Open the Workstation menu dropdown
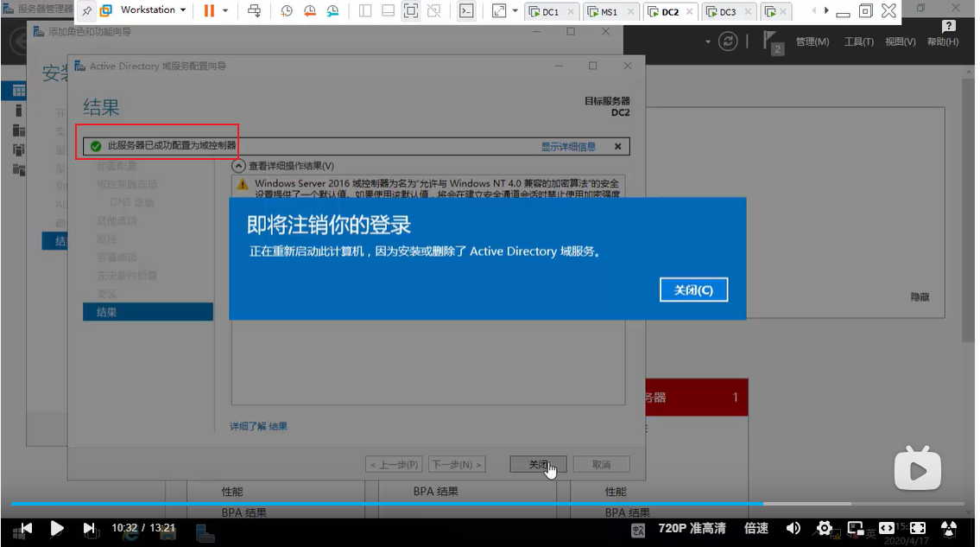 point(153,10)
